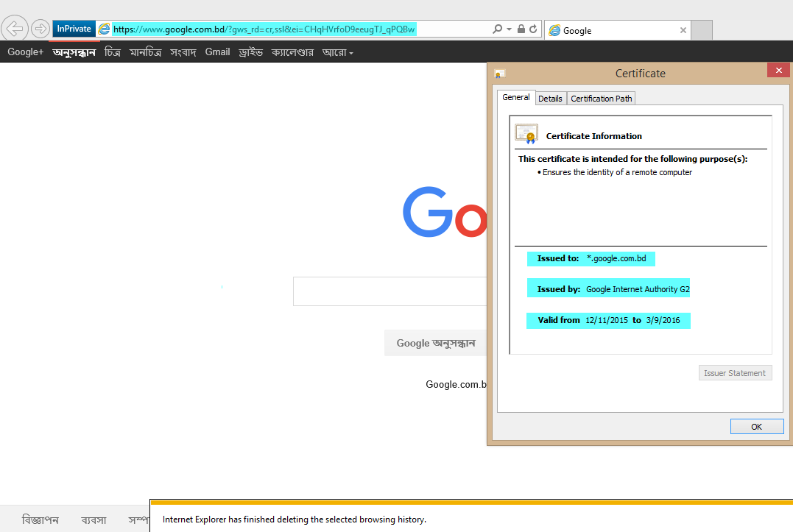Click the Certificate dialog title bar icon

click(x=500, y=74)
